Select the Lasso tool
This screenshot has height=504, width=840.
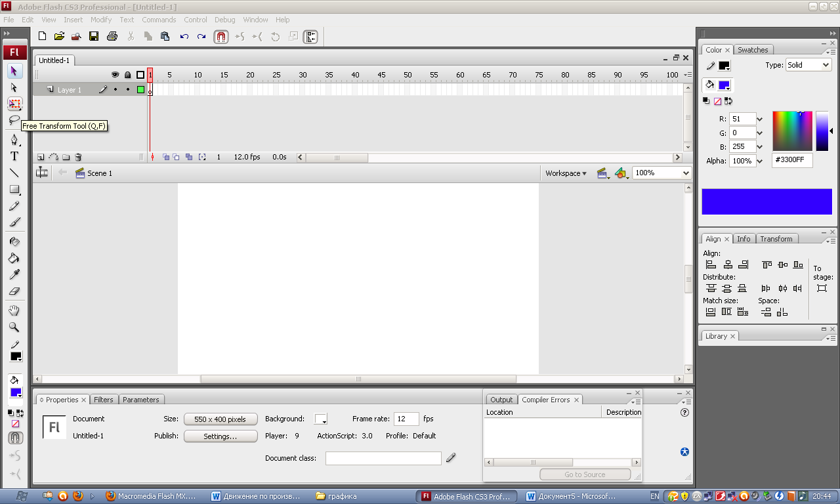coord(14,120)
